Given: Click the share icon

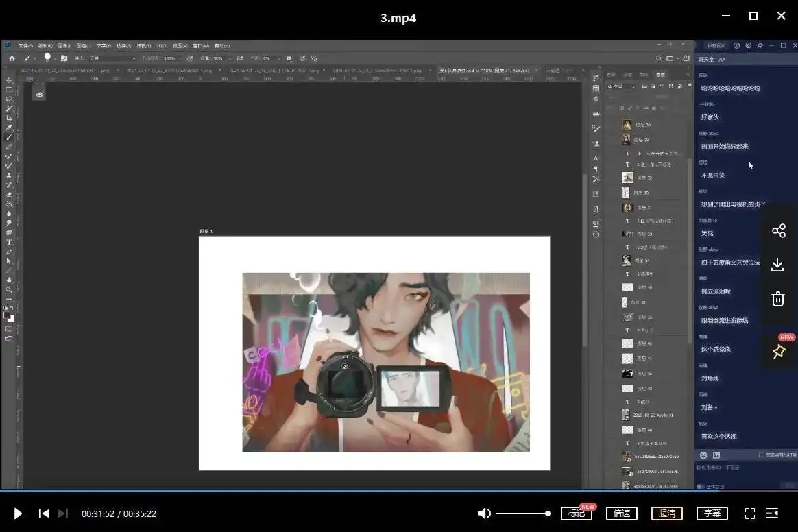Looking at the screenshot, I should (778, 231).
